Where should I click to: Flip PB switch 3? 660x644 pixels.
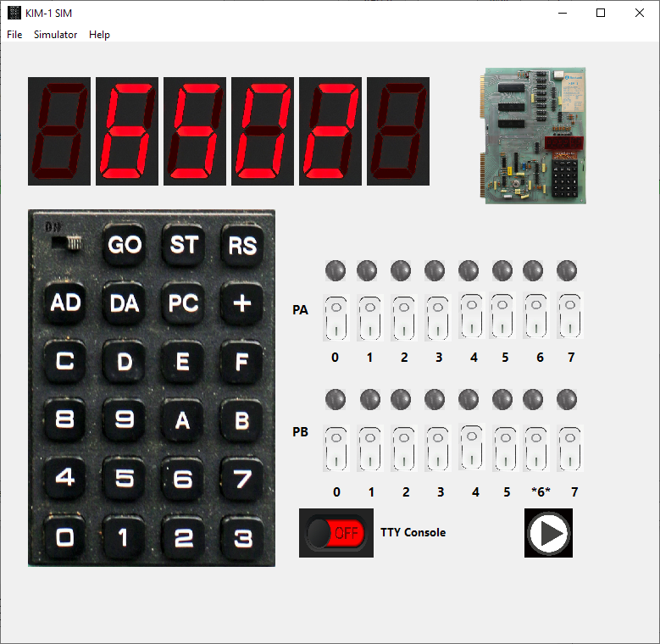pyautogui.click(x=438, y=448)
